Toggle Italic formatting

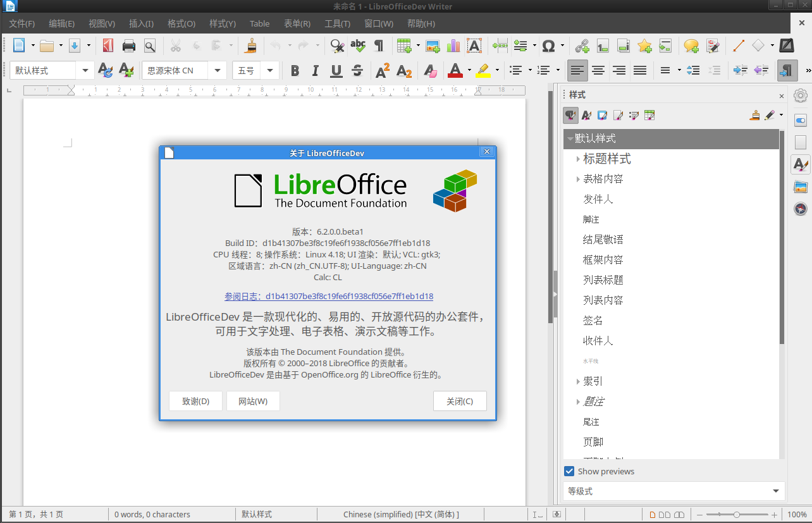pyautogui.click(x=316, y=70)
